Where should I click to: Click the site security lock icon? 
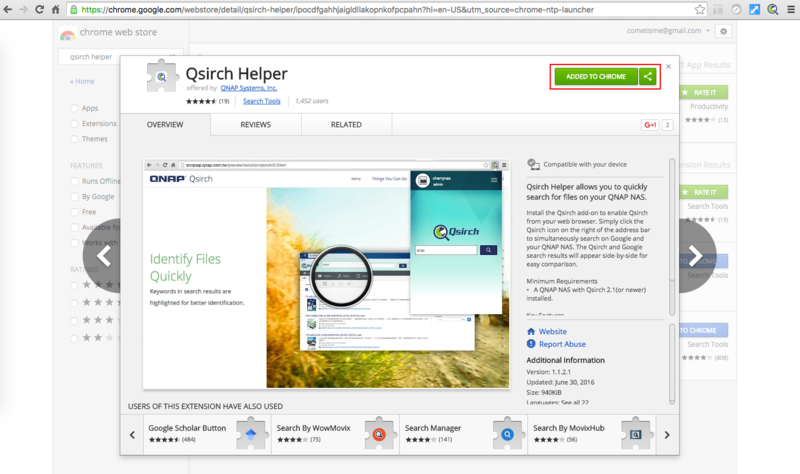pyautogui.click(x=74, y=9)
